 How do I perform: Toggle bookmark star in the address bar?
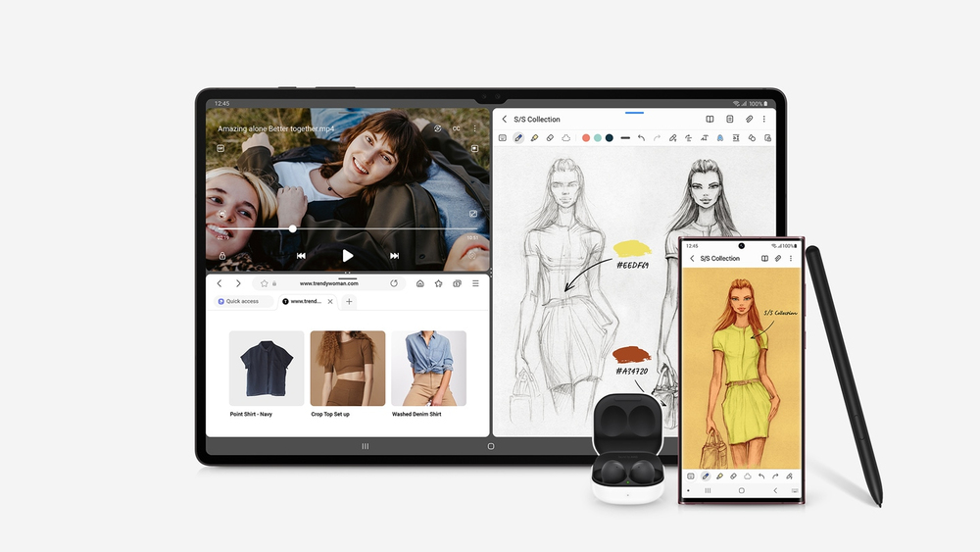tap(265, 283)
